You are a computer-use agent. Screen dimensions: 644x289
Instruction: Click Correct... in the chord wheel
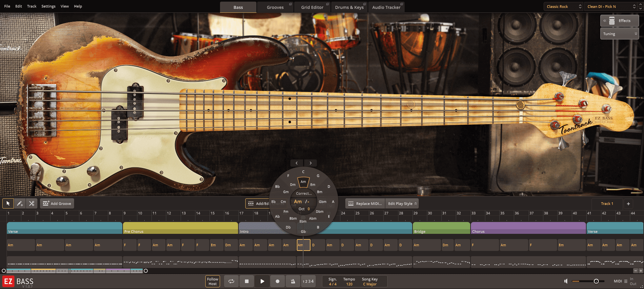(304, 193)
